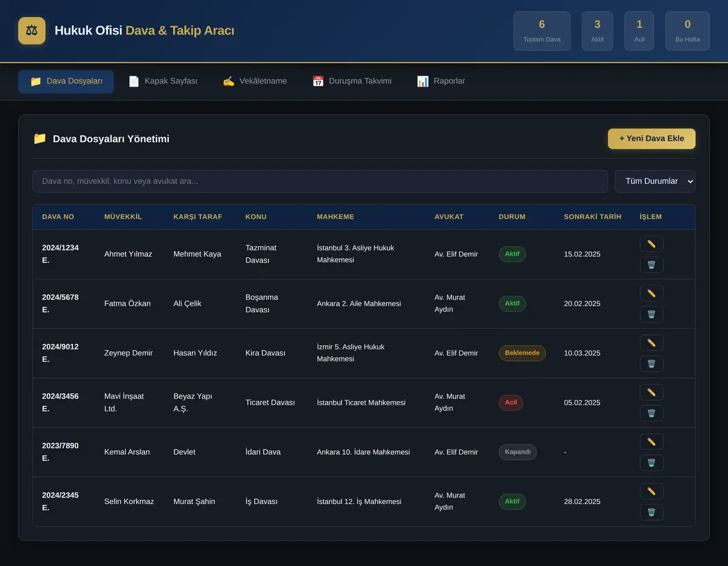The width and height of the screenshot is (728, 566).
Task: Select case number 2024/9012 E.
Action: [60, 353]
